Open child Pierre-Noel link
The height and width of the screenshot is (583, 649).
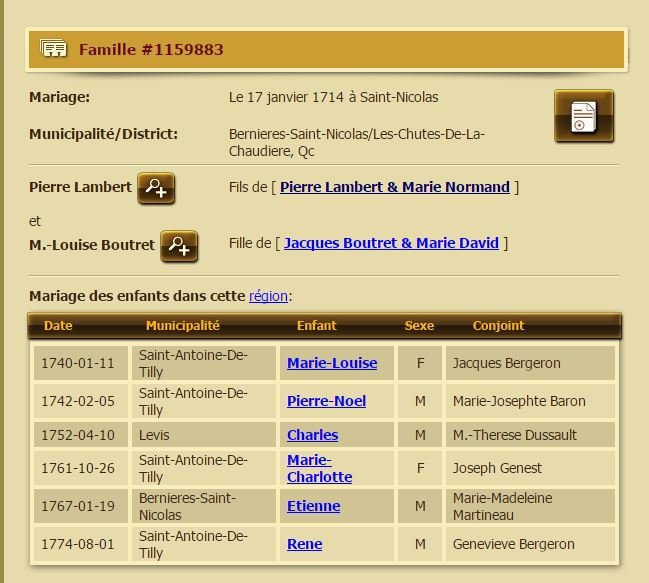(326, 401)
